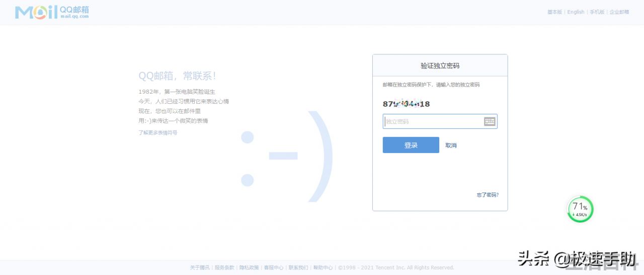Open 了解更多表情符号 link

point(158,133)
